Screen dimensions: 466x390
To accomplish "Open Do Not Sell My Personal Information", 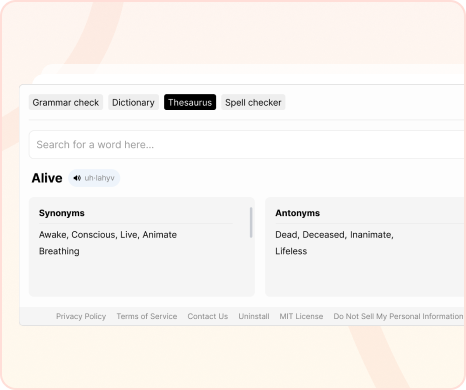I will [x=398, y=316].
